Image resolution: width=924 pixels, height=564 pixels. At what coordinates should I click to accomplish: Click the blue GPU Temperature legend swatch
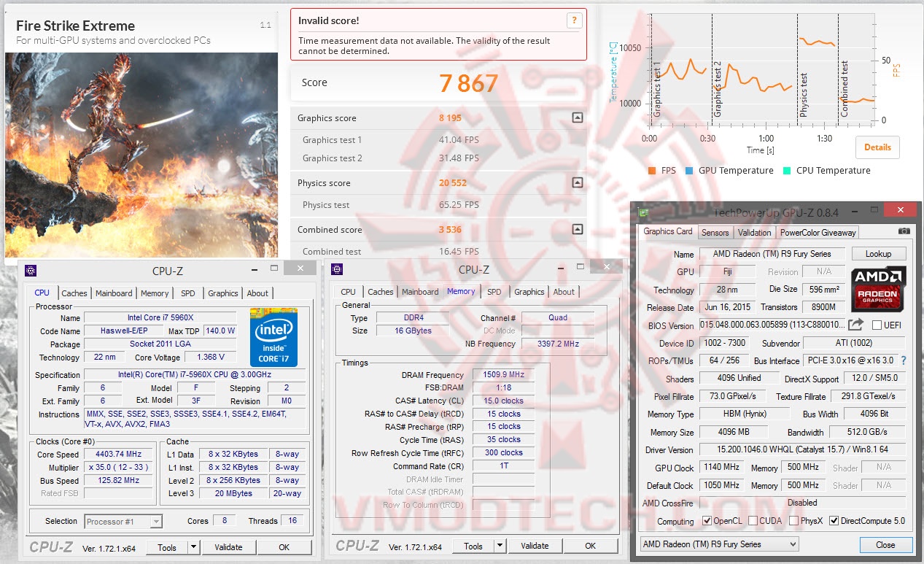click(688, 171)
